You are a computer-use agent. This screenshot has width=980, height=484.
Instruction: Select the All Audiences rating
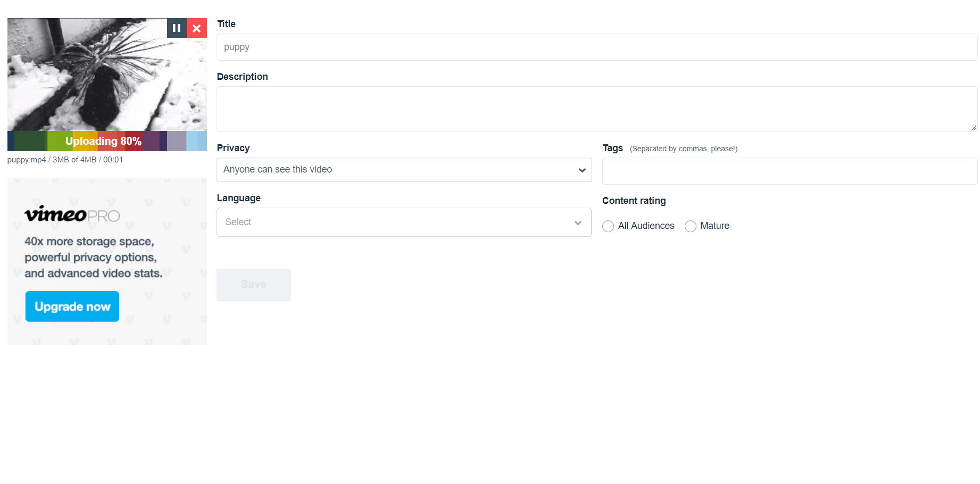608,226
